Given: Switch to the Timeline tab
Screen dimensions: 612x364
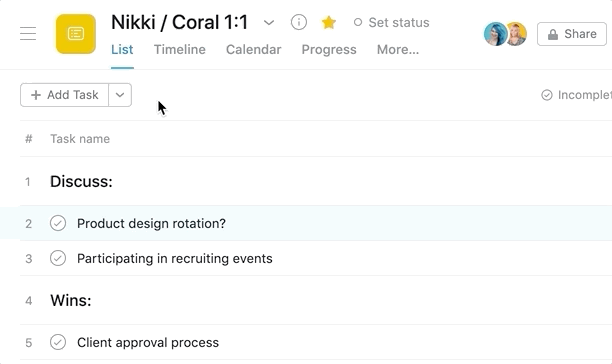Looking at the screenshot, I should click(180, 50).
